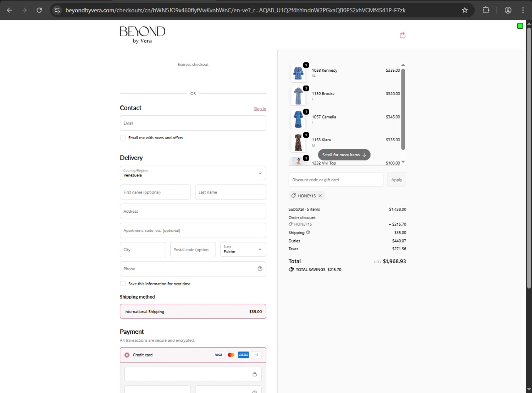Open the 1057 Camelia product thumbnail
The height and width of the screenshot is (393, 532).
pos(298,119)
